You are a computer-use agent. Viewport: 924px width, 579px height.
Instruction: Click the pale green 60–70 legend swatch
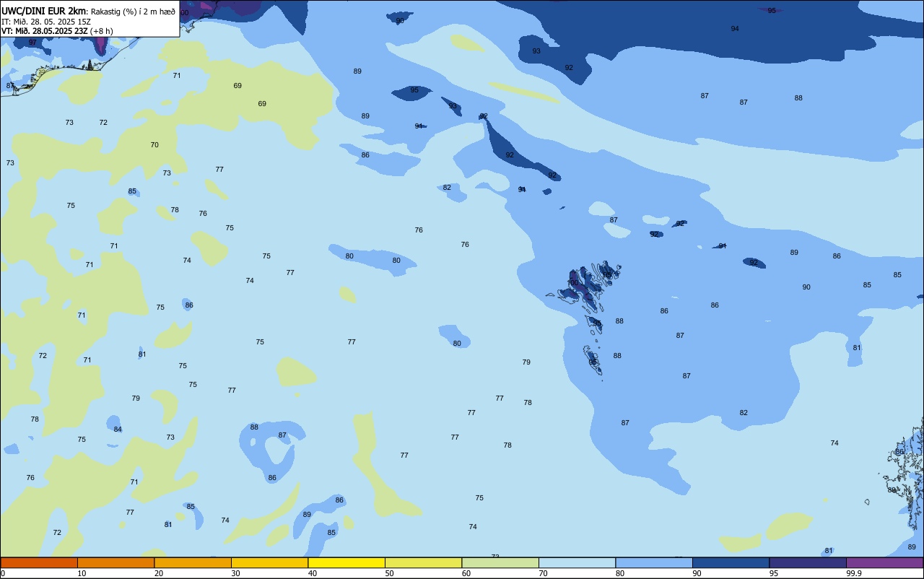(x=500, y=562)
